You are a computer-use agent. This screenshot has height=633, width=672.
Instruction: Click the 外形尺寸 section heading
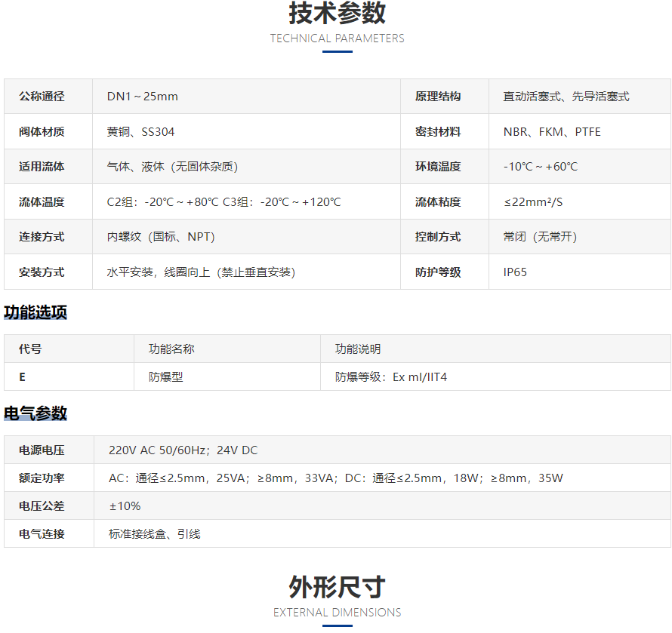click(x=337, y=587)
